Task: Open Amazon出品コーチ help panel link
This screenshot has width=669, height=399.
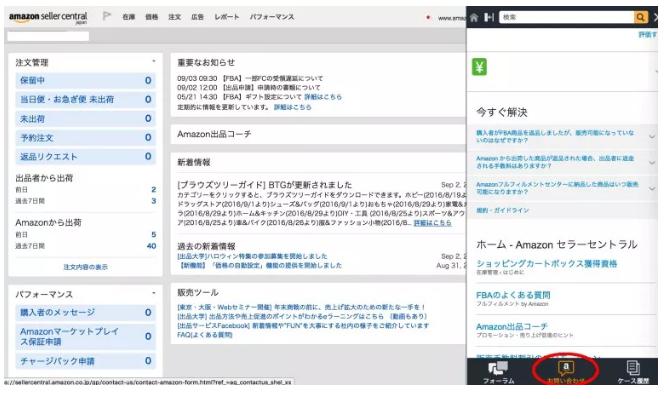Action: (x=512, y=326)
